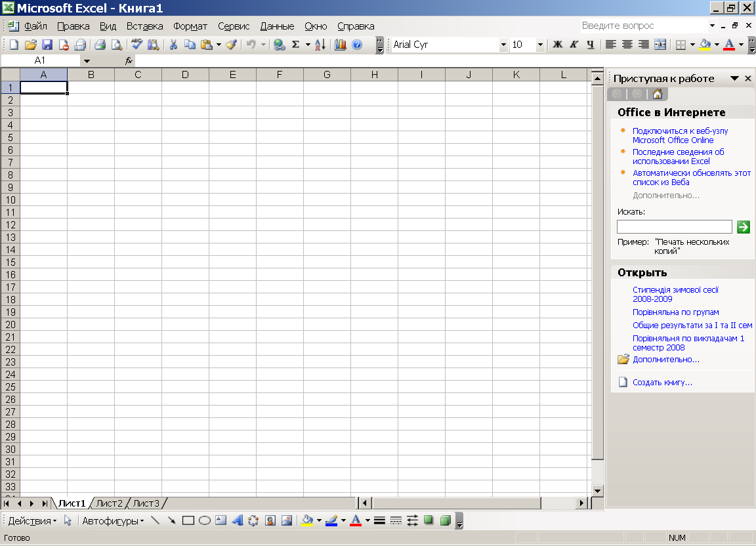Click the Cut scissors icon
This screenshot has height=546, width=756.
pyautogui.click(x=173, y=45)
